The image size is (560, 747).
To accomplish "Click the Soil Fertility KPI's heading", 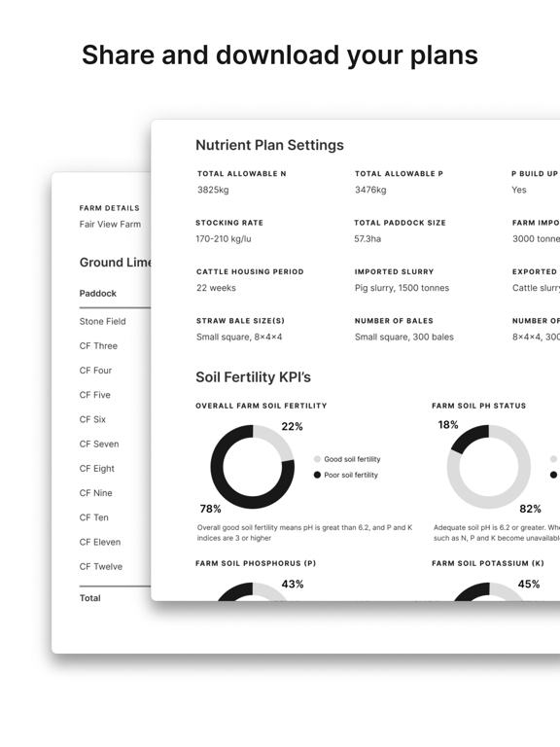I will click(x=253, y=376).
